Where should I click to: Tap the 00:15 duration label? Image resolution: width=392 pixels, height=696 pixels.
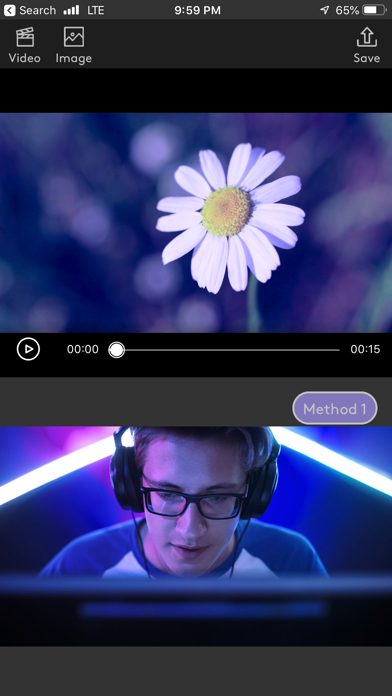(365, 349)
